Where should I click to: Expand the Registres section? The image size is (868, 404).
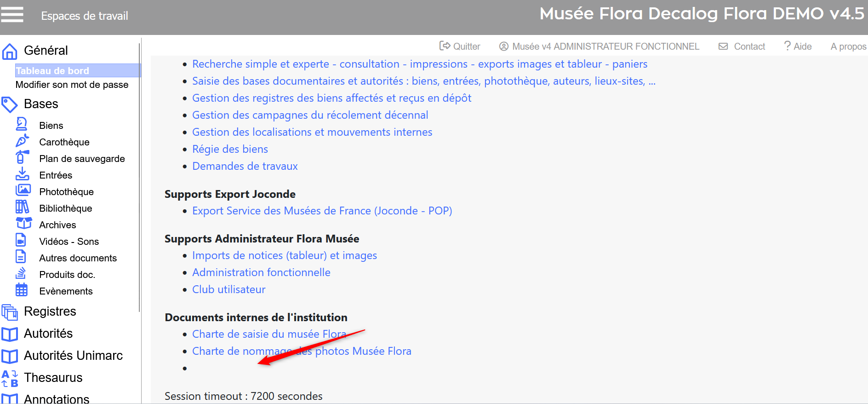click(50, 312)
